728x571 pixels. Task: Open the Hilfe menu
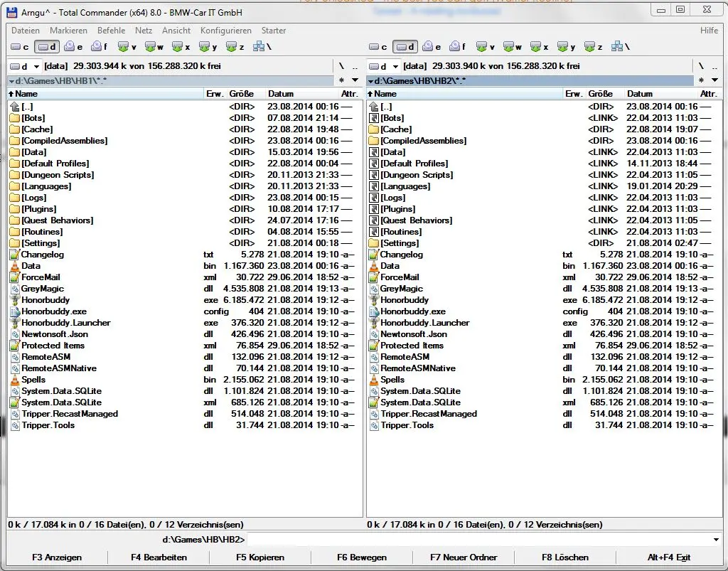[709, 31]
